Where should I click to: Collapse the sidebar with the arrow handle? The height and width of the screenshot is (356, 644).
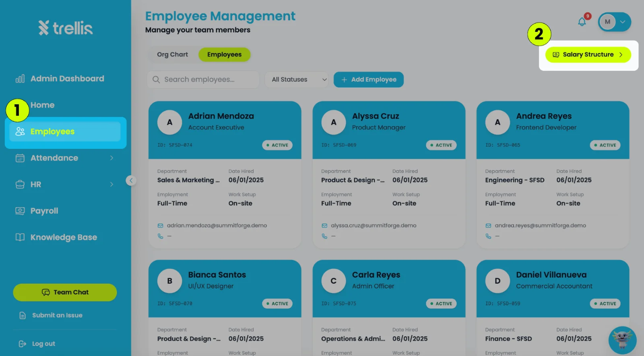pyautogui.click(x=131, y=180)
